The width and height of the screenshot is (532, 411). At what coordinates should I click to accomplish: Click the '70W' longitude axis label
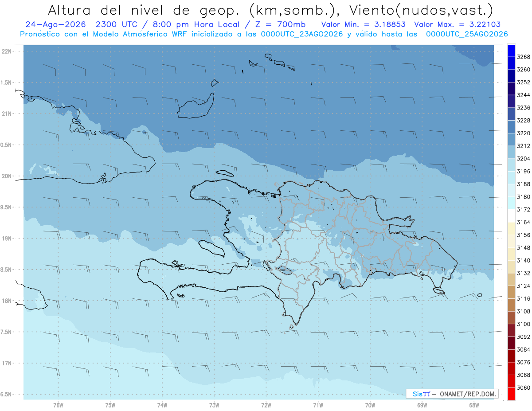pyautogui.click(x=370, y=405)
